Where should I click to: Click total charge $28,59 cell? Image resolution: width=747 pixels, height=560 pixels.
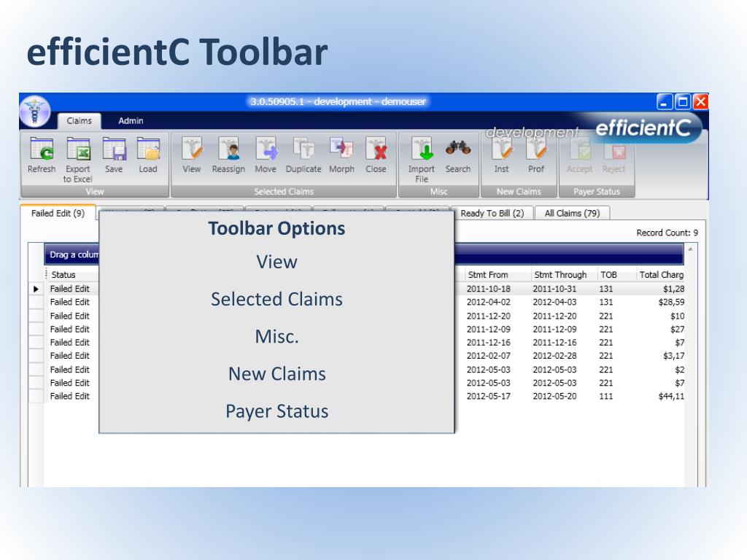pos(671,302)
